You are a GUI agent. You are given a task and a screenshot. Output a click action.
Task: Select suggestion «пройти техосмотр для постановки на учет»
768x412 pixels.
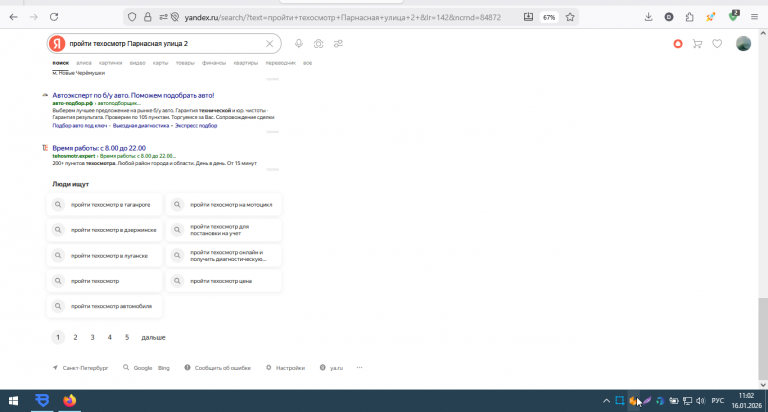pyautogui.click(x=224, y=230)
